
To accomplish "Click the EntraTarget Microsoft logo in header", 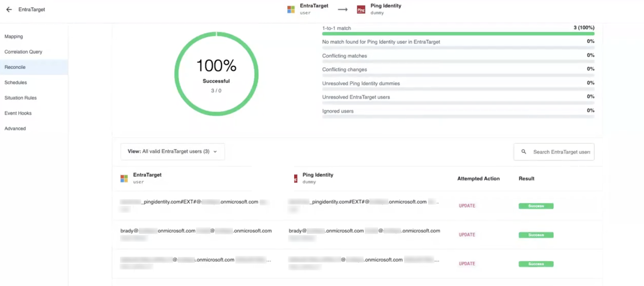I will (x=291, y=10).
